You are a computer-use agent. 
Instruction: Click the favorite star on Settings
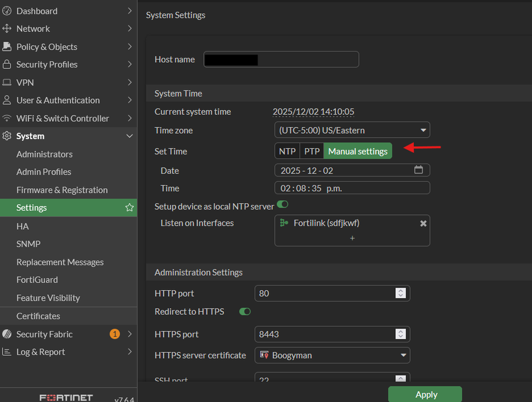(129, 208)
